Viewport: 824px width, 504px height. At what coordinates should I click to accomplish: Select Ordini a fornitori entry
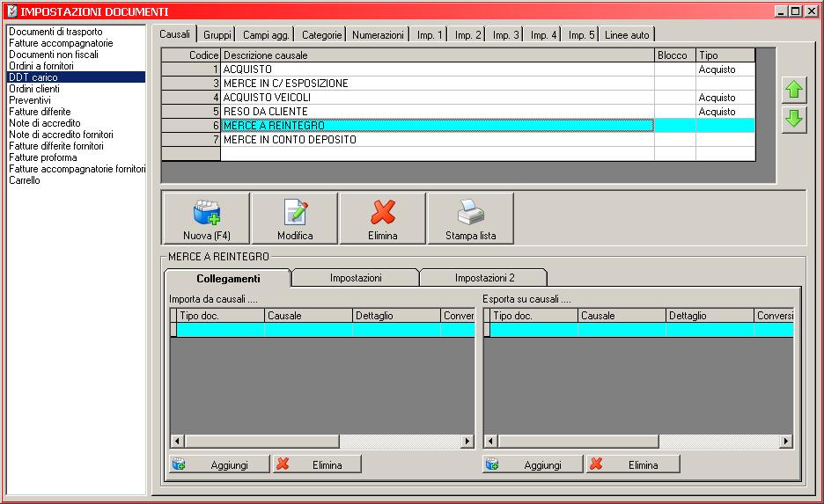point(77,66)
